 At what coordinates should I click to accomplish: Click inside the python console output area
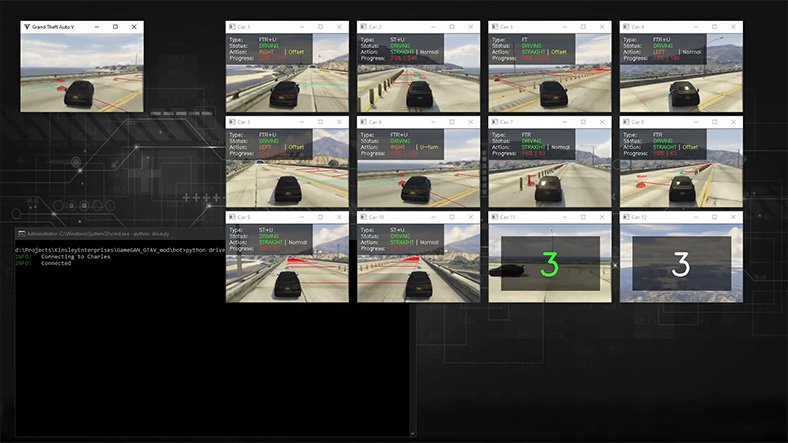(200, 340)
